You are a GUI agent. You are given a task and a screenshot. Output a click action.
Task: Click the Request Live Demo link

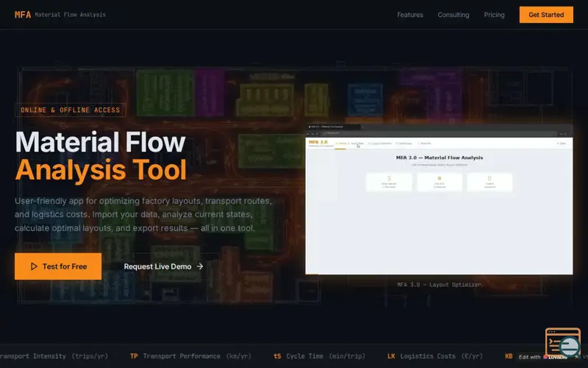coord(163,266)
